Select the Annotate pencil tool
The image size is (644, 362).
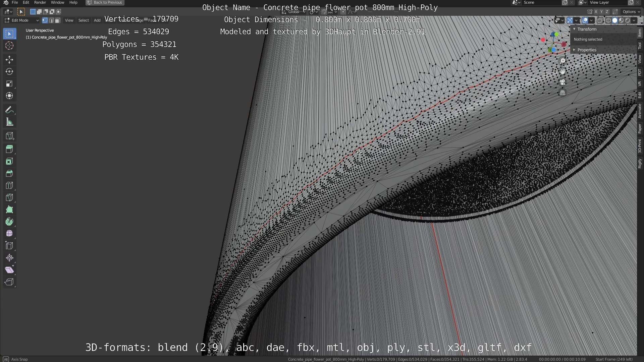coord(9,110)
